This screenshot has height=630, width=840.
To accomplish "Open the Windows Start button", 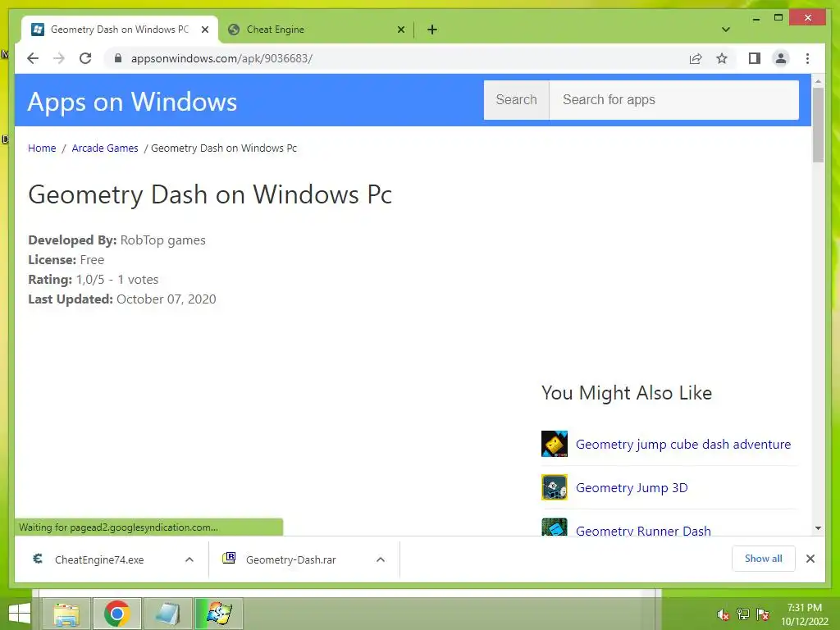I will coord(20,614).
